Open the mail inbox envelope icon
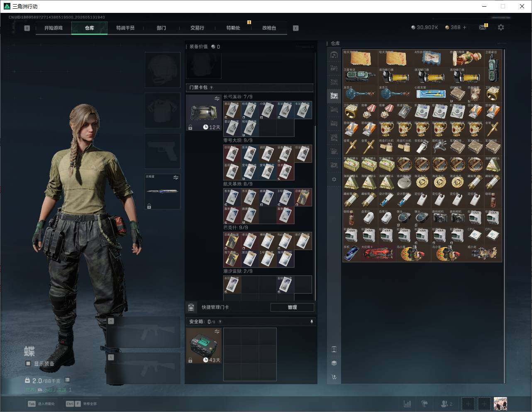Image resolution: width=532 pixels, height=412 pixels. point(482,27)
